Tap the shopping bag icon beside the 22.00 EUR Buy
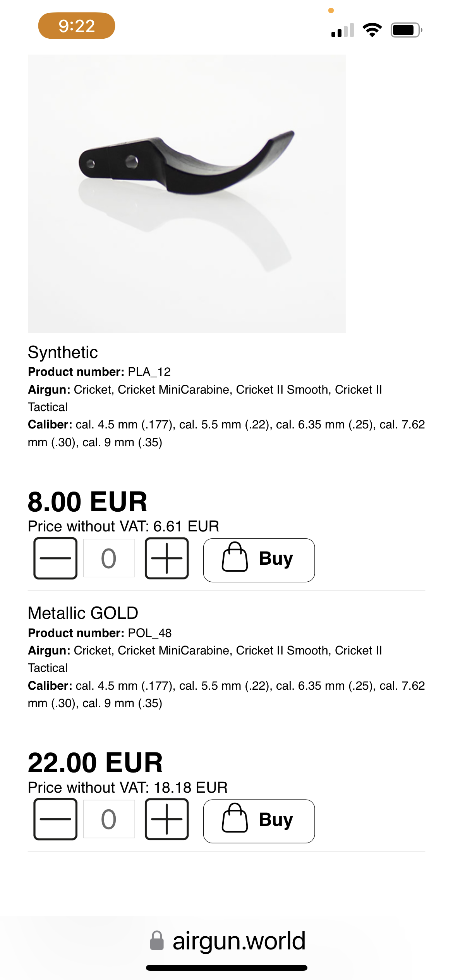453x980 pixels. [235, 817]
